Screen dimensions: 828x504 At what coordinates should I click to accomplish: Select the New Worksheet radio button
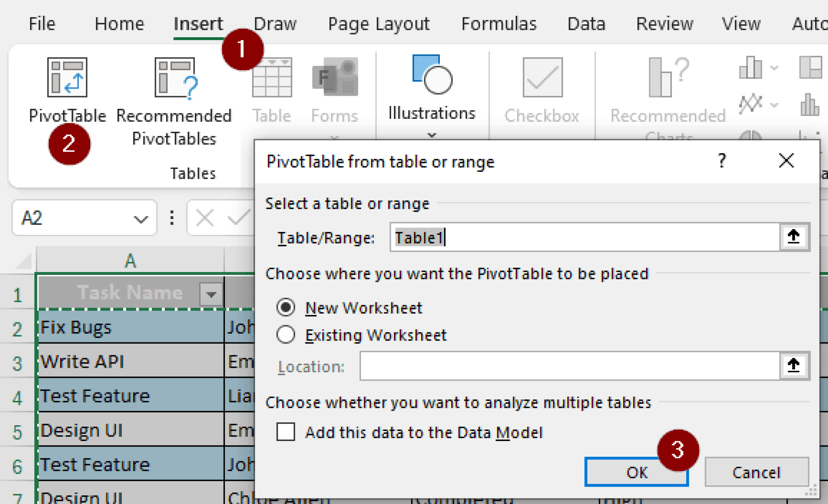click(286, 308)
